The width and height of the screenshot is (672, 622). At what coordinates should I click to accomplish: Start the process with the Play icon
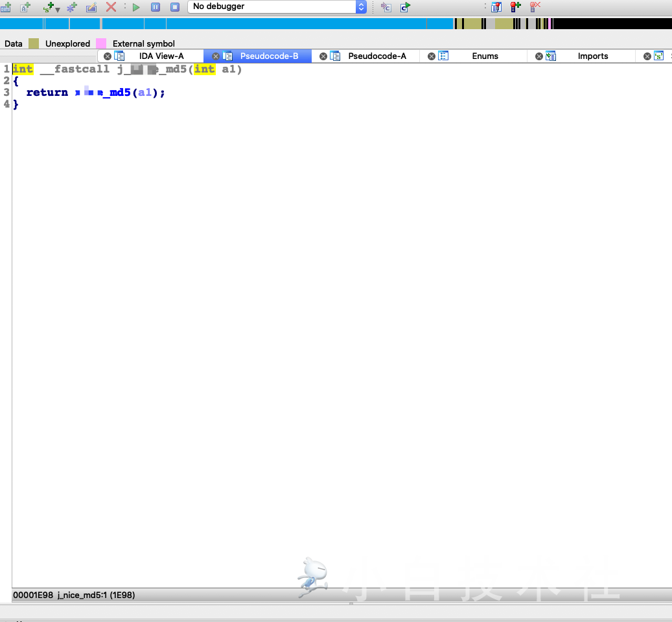point(136,7)
